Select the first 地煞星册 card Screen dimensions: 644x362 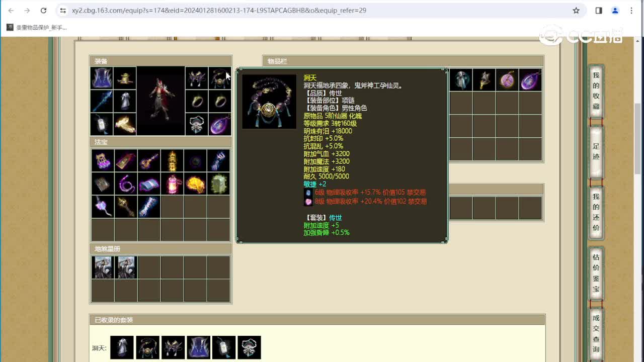103,267
